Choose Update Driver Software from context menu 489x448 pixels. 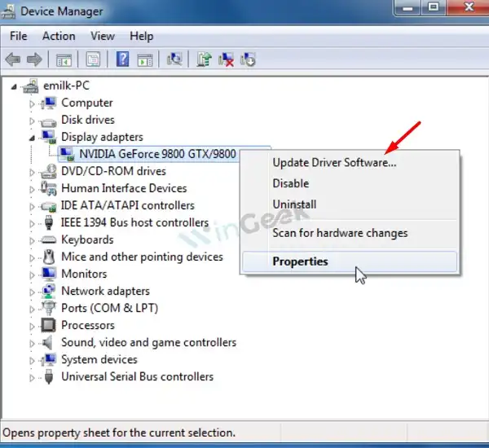350,163
